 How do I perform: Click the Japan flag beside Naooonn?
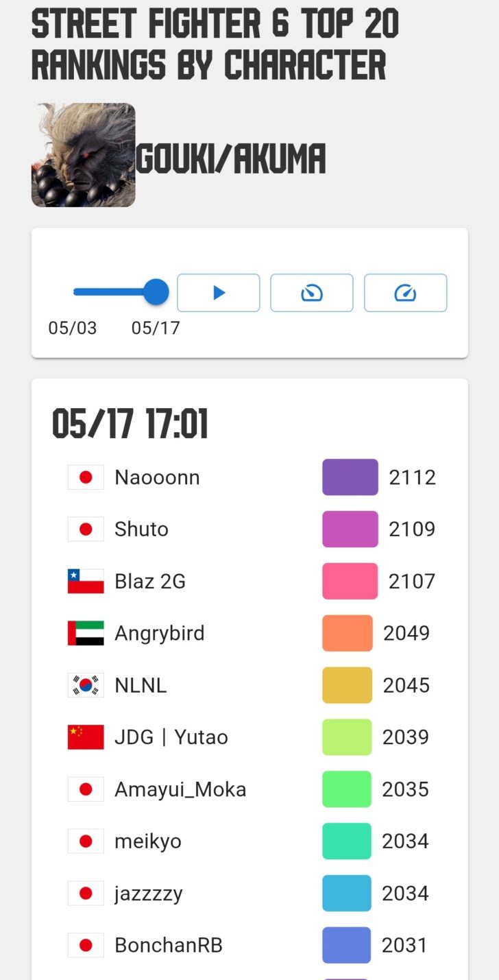pyautogui.click(x=86, y=477)
